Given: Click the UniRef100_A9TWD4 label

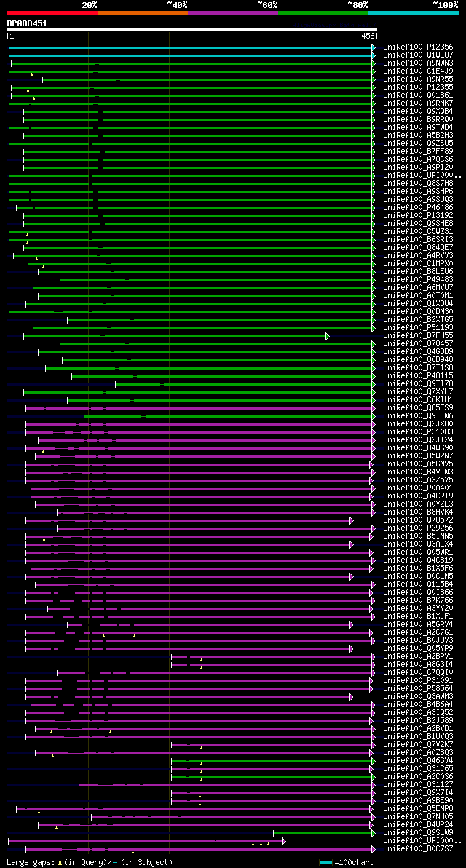Looking at the screenshot, I should 418,128.
